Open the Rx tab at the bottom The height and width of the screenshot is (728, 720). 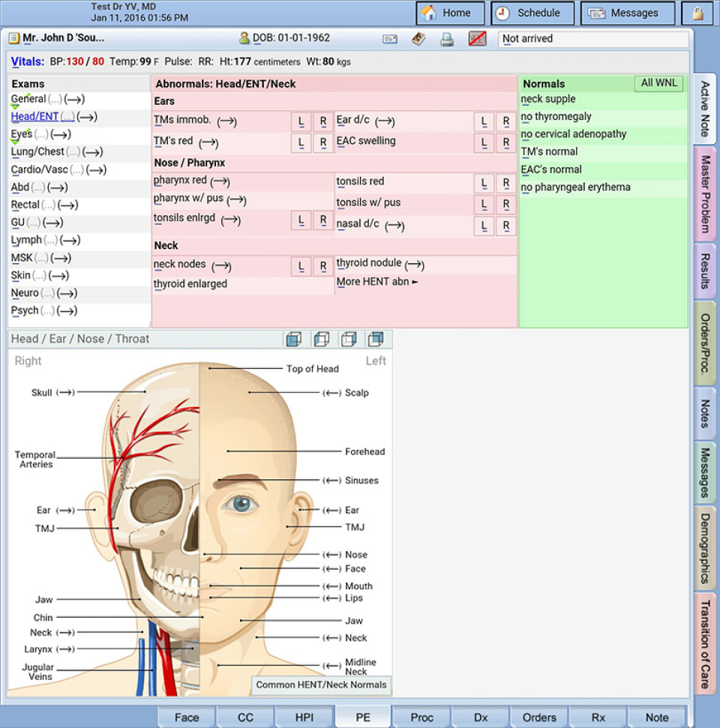click(598, 718)
